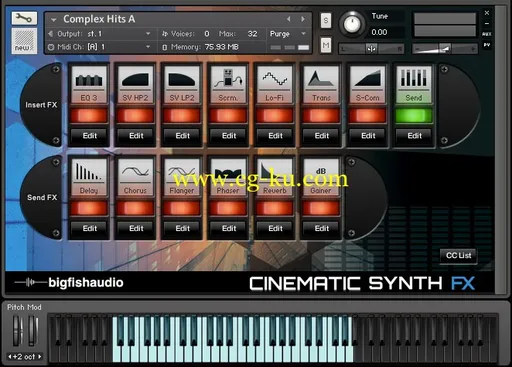512x367 pixels.
Task: Click the Midi Ch circular icon
Action: tap(51, 47)
